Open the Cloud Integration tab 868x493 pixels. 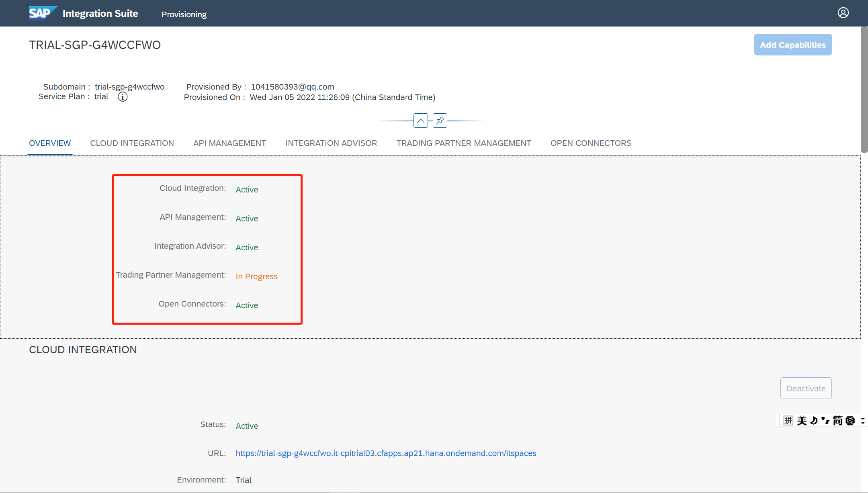coord(132,143)
